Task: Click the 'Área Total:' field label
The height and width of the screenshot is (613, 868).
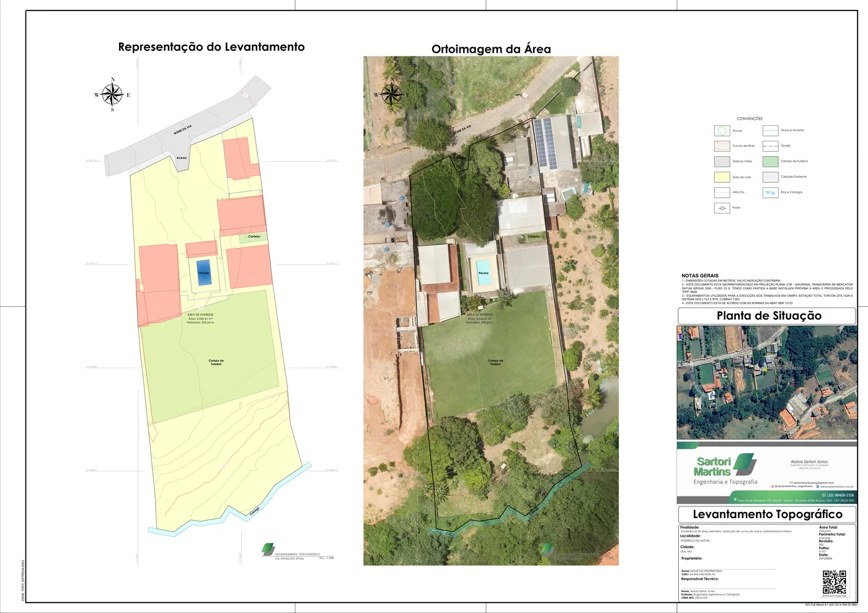Action: [x=828, y=527]
